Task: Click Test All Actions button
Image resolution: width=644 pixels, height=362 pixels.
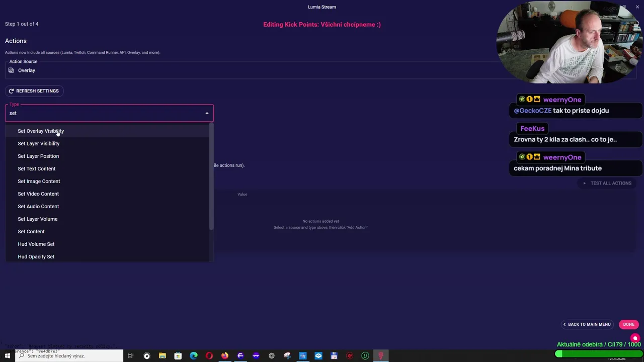Action: point(607,183)
